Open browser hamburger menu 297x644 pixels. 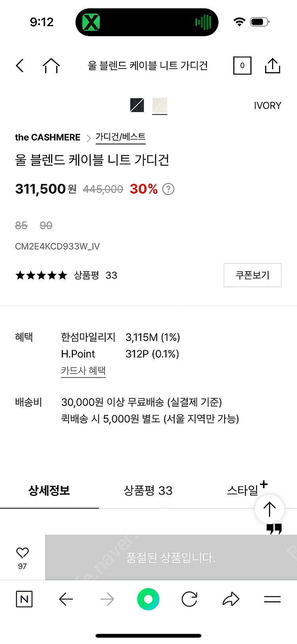click(x=272, y=599)
